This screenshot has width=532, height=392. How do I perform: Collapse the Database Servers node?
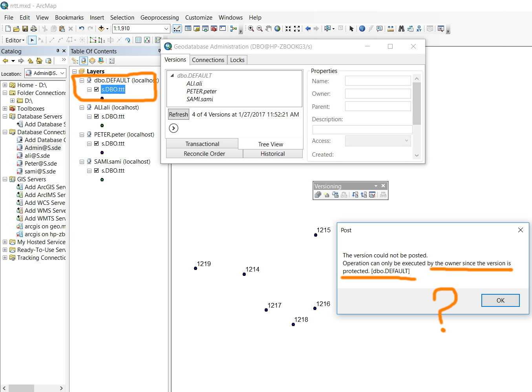tap(5, 117)
